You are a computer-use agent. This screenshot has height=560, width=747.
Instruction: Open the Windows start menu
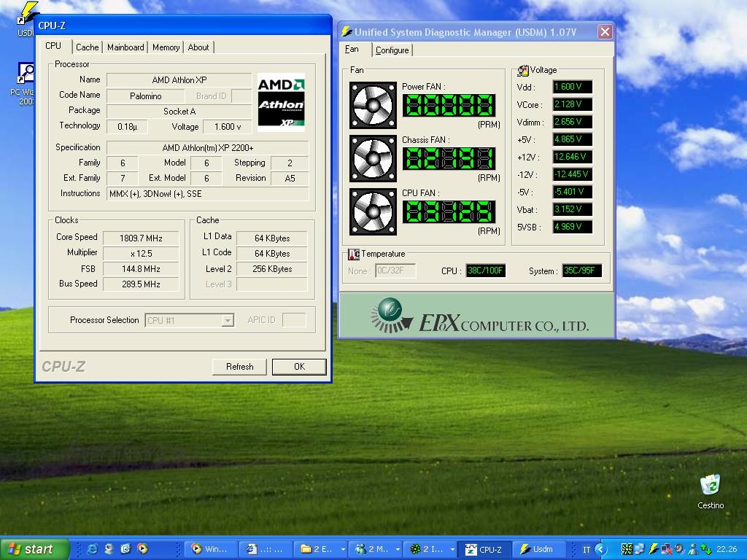(x=34, y=549)
